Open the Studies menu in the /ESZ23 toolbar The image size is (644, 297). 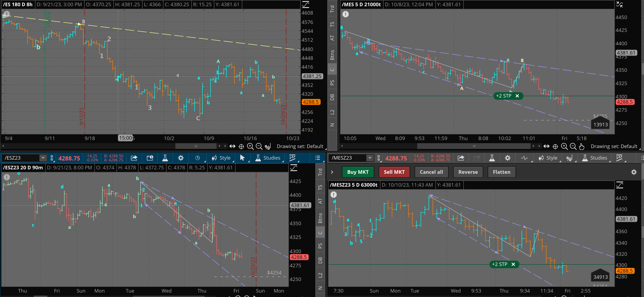[268, 158]
